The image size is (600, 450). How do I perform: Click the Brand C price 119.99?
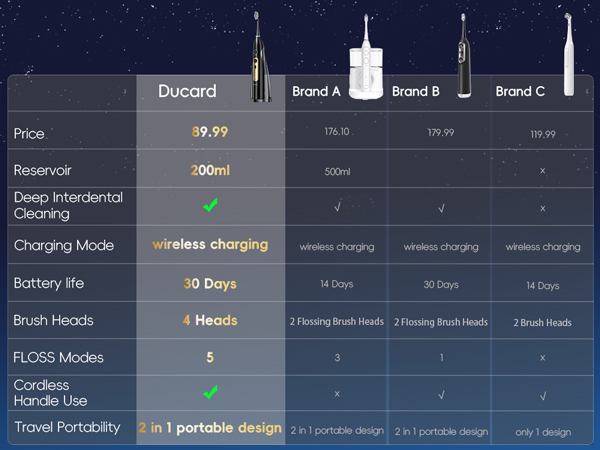pyautogui.click(x=543, y=134)
